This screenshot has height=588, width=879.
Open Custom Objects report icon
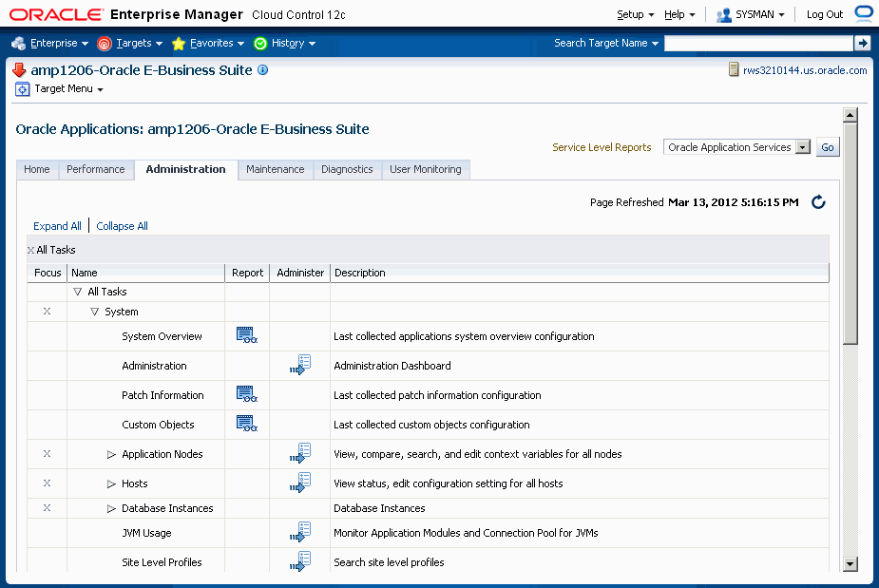(247, 424)
